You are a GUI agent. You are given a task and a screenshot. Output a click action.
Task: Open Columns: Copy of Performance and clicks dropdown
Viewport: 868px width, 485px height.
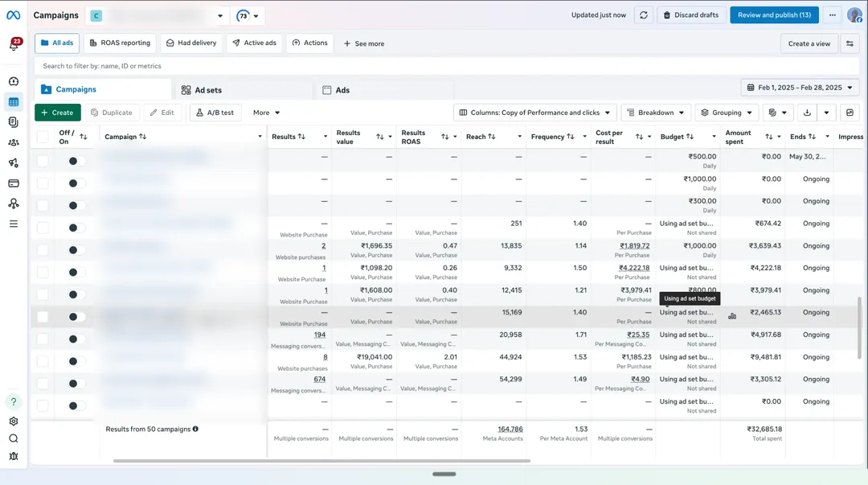[534, 113]
